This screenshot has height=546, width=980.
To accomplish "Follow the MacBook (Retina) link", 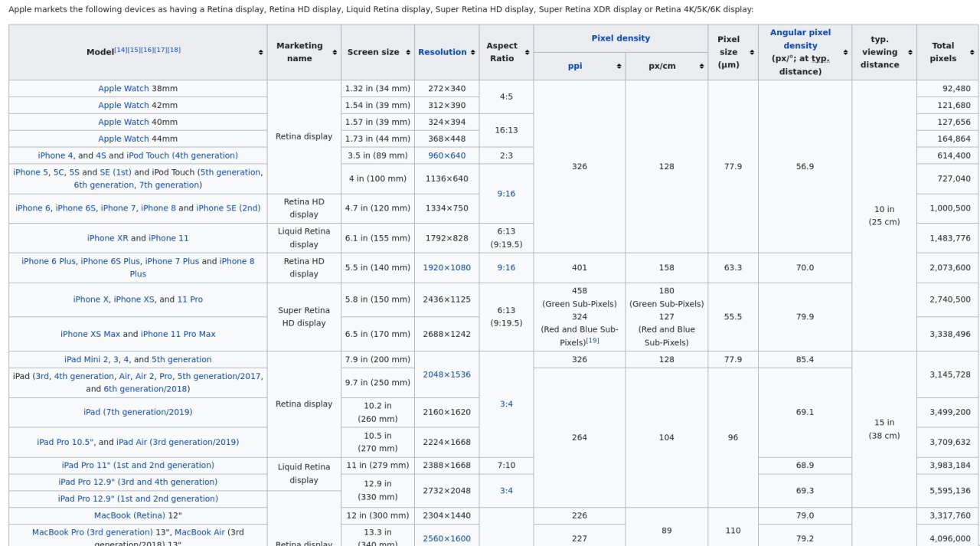I will click(x=130, y=516).
